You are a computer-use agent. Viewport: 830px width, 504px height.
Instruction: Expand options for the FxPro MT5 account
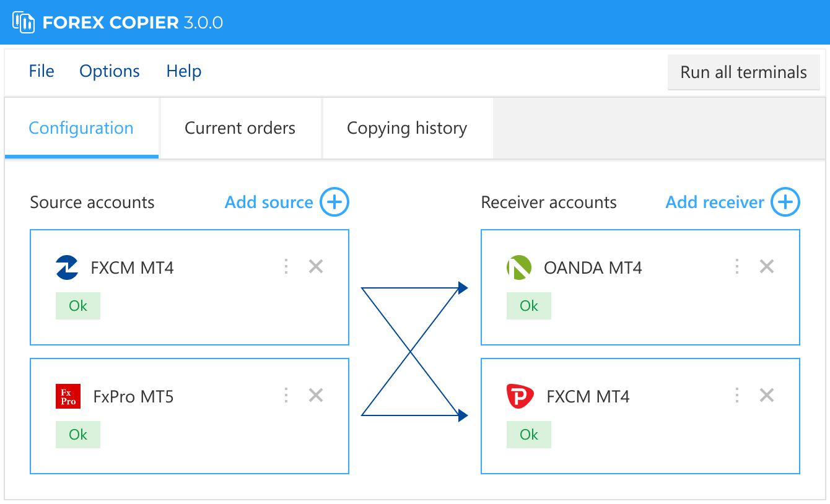pos(286,394)
